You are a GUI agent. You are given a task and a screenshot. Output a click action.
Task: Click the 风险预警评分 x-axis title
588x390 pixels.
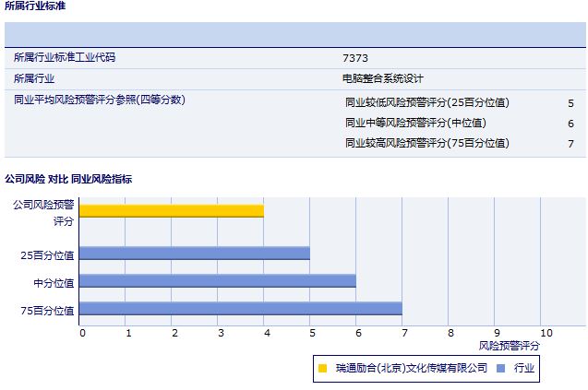point(510,345)
